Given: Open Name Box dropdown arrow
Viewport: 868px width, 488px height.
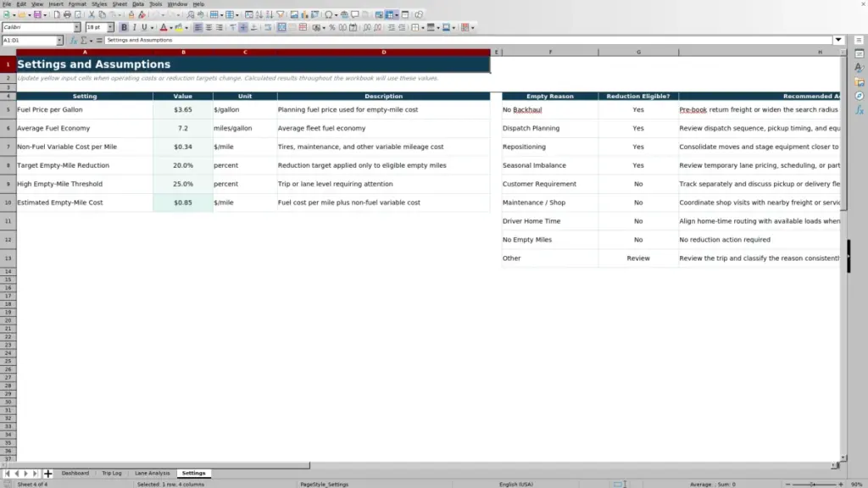Looking at the screenshot, I should pos(59,41).
